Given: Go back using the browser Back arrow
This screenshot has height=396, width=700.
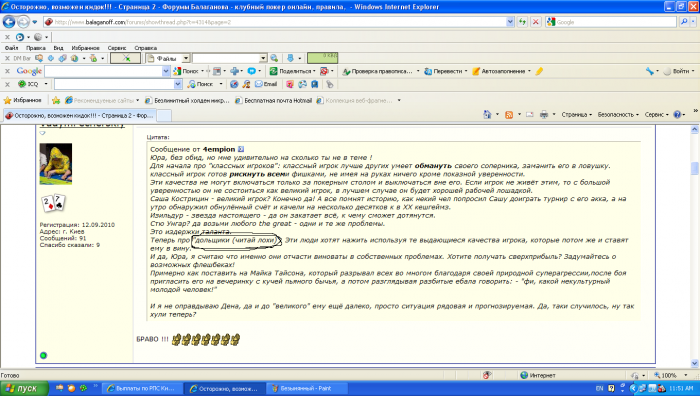Looking at the screenshot, I should pyautogui.click(x=8, y=21).
